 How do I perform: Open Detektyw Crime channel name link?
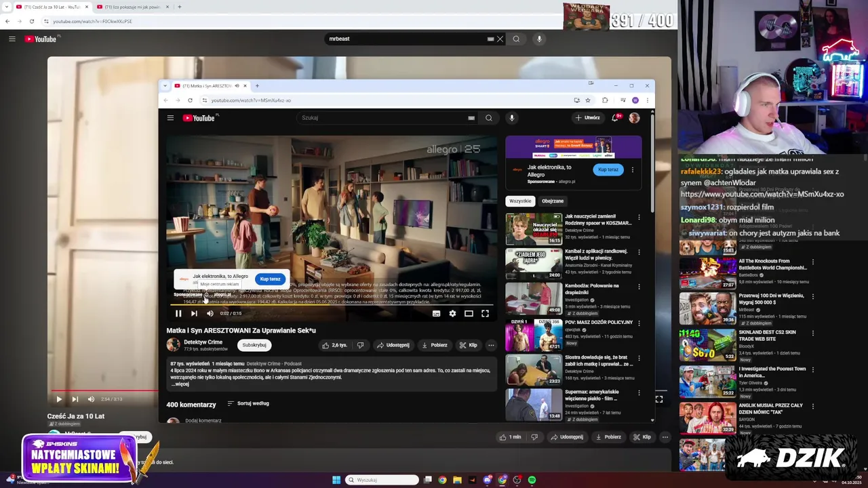(203, 342)
